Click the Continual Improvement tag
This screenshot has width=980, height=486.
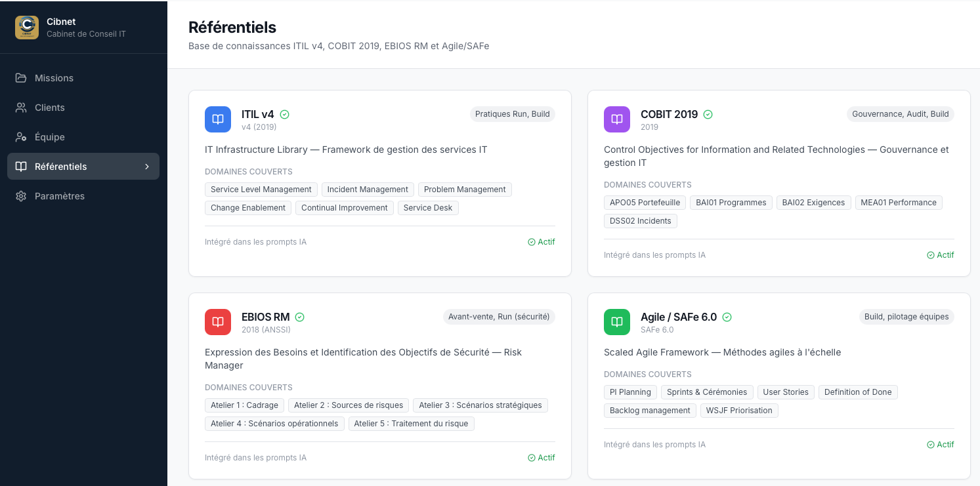click(345, 208)
